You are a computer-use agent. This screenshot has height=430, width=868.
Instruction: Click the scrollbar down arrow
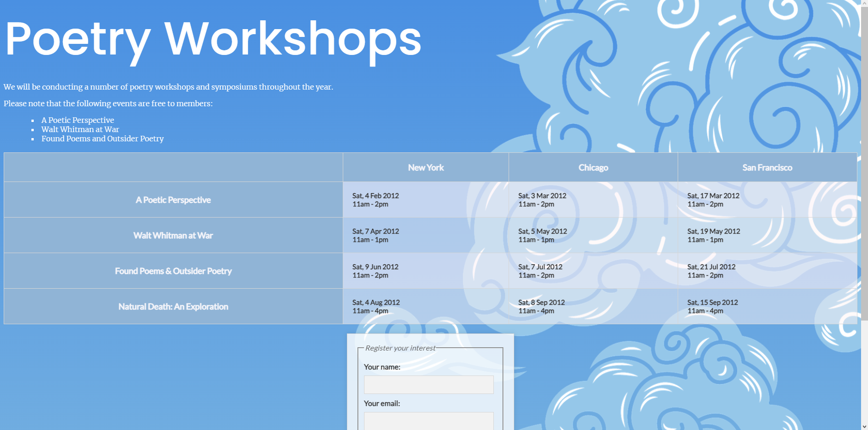pyautogui.click(x=864, y=426)
